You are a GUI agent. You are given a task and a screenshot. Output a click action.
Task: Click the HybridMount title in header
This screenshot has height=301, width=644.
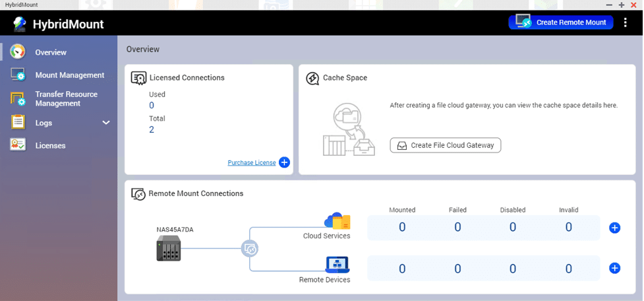(x=68, y=24)
